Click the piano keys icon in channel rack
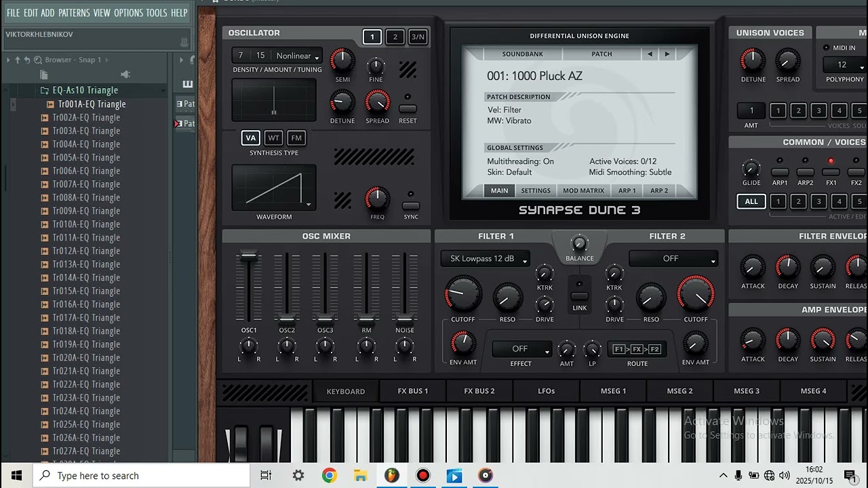Viewport: 868px width, 488px height. (x=188, y=84)
